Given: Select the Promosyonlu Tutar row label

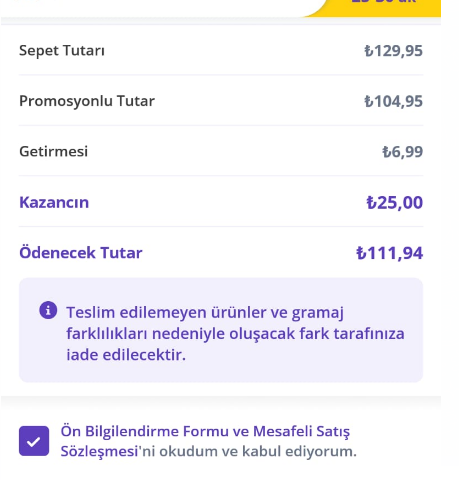Looking at the screenshot, I should pos(87,101).
